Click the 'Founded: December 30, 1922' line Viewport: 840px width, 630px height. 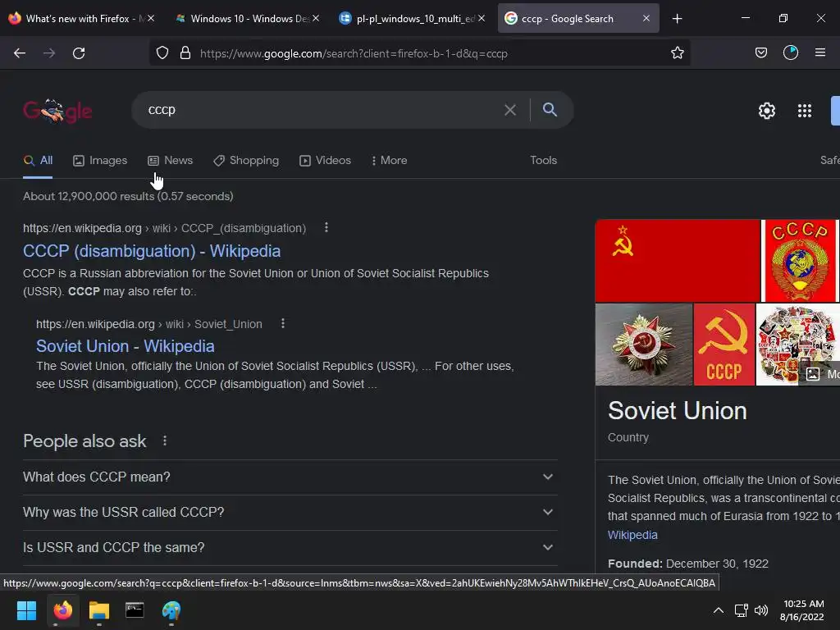point(688,564)
